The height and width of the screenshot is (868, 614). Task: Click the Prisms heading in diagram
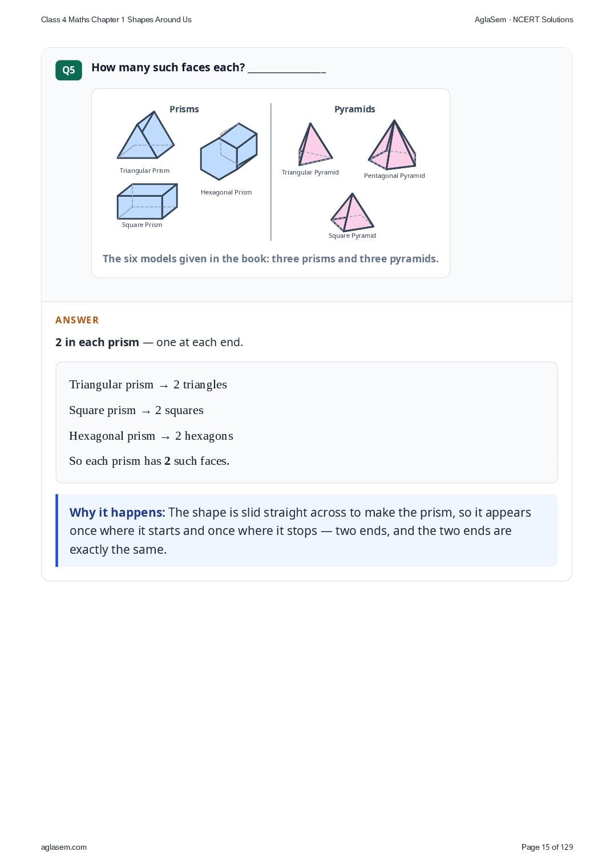tap(184, 109)
